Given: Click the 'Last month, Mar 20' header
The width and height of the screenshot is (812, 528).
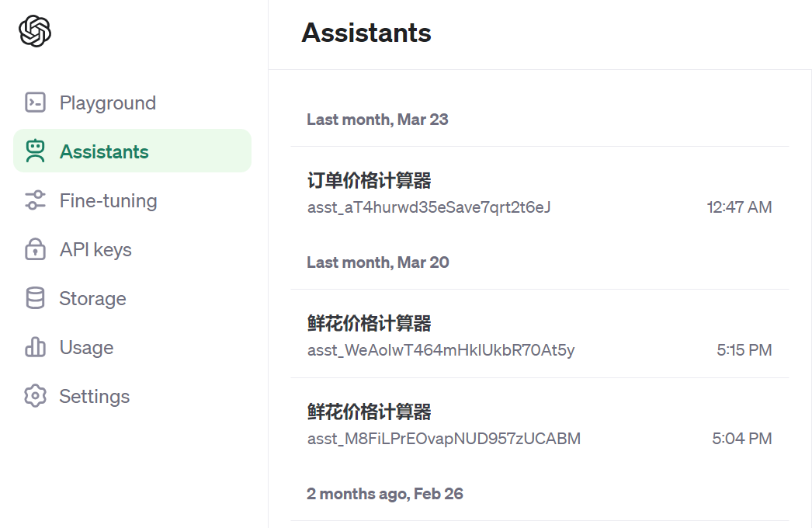Looking at the screenshot, I should coord(378,262).
